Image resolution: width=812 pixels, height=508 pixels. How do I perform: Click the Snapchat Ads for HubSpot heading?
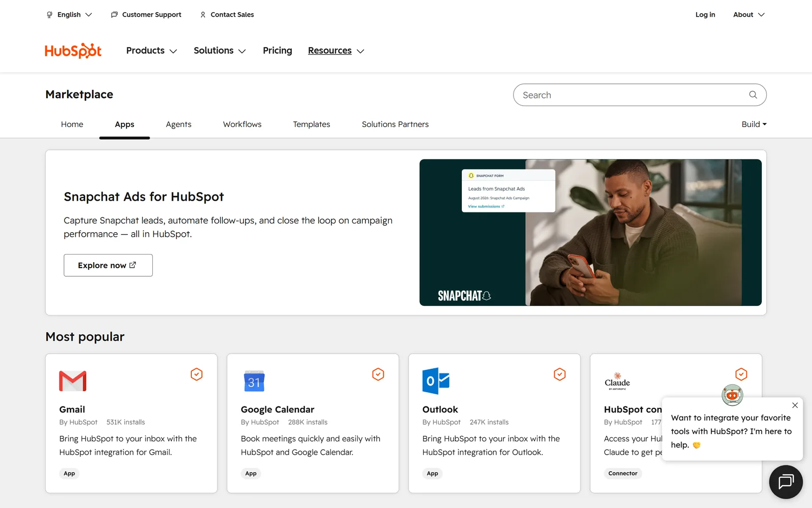[x=144, y=197]
